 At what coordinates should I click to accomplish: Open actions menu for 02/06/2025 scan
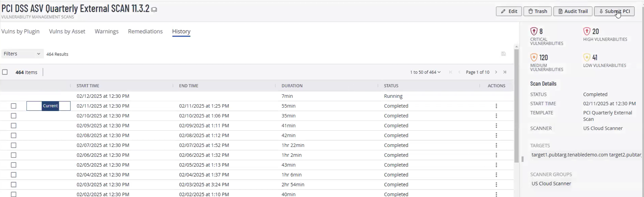coord(496,155)
